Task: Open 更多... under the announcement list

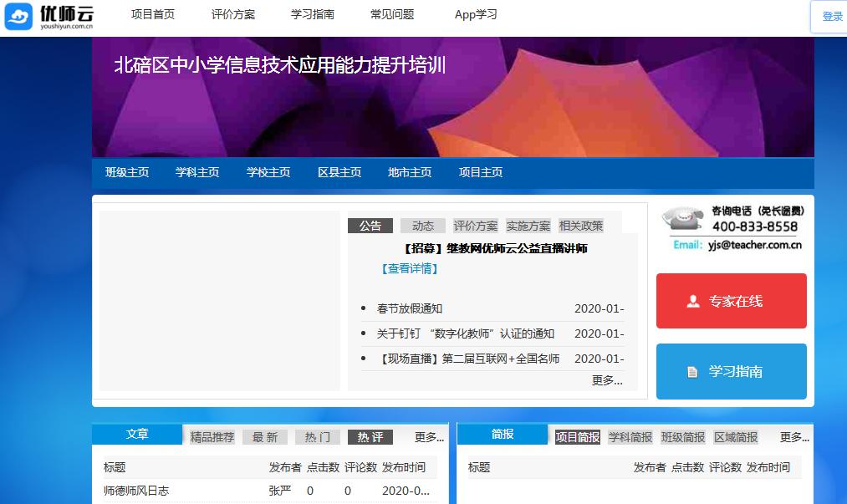Action: 607,380
